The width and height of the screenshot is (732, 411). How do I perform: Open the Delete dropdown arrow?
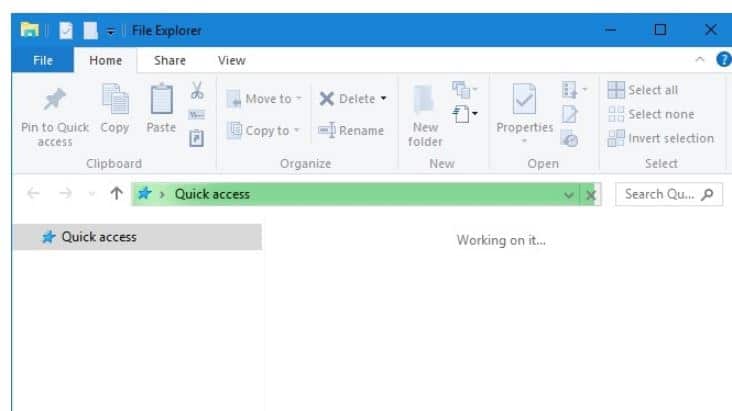[384, 99]
